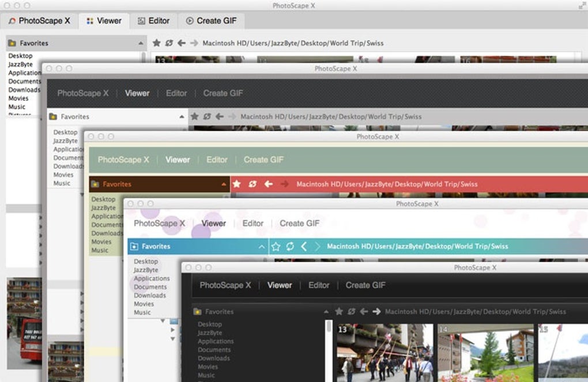The height and width of the screenshot is (382, 588).
Task: Switch to PhotoScape X tab in the light gray window
Action: point(39,21)
